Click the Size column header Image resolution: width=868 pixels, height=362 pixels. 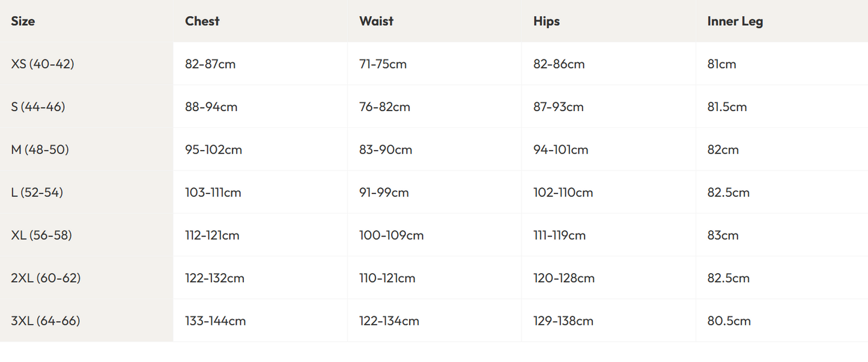[x=23, y=21]
